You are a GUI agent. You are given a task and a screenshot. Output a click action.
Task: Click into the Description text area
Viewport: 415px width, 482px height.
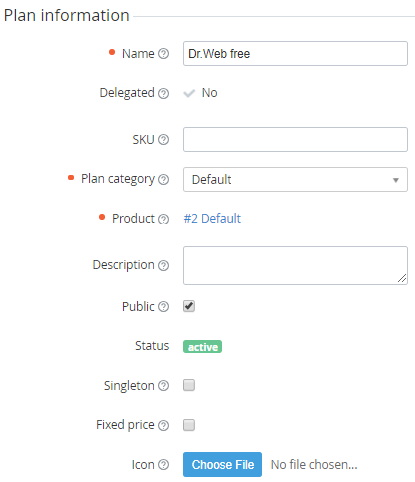tap(295, 265)
